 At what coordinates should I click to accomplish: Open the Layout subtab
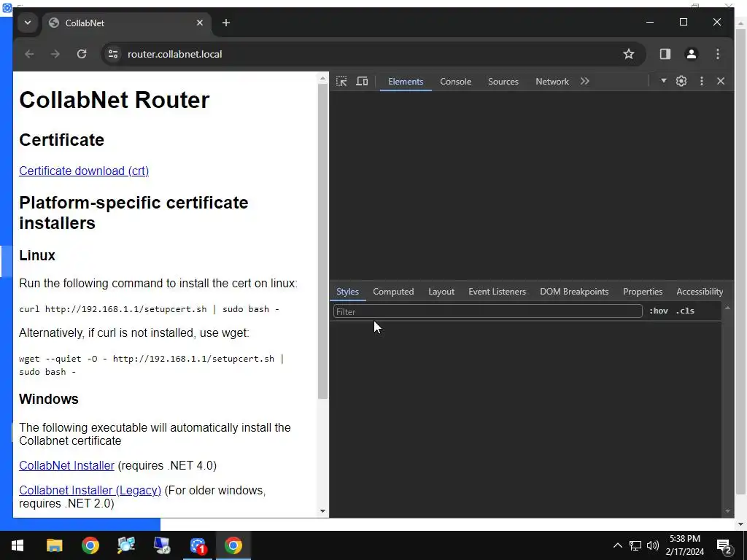click(441, 292)
